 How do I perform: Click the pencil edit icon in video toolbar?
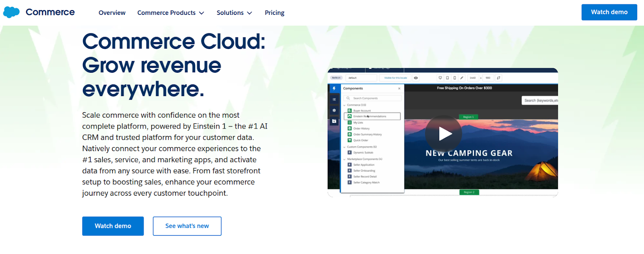pyautogui.click(x=462, y=78)
